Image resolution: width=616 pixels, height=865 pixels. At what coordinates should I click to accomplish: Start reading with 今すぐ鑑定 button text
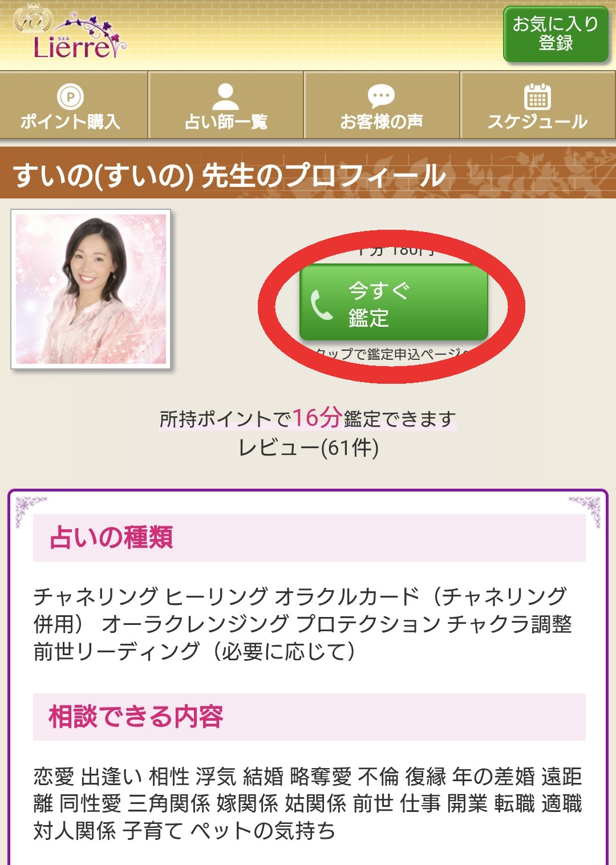379,304
